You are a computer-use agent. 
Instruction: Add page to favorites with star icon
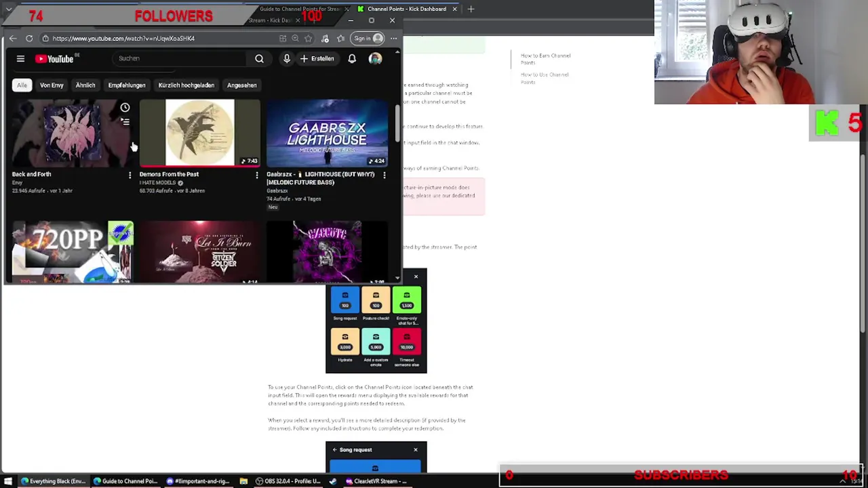309,39
